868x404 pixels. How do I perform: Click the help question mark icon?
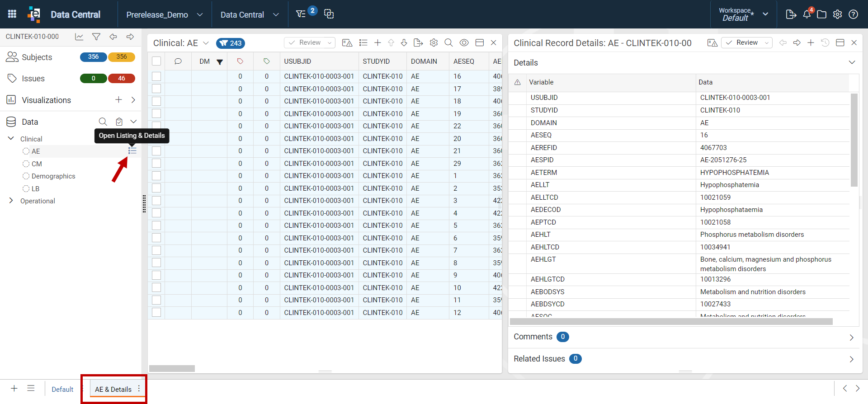point(854,14)
